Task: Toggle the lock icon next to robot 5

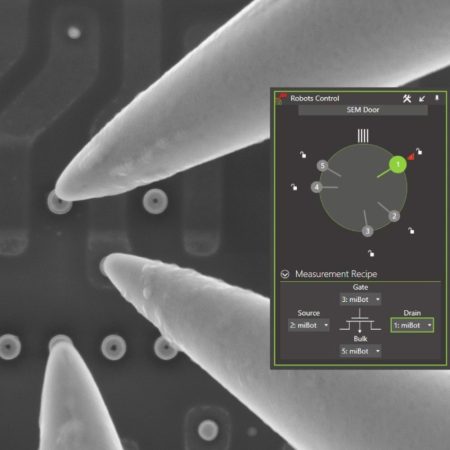Action: 303,154
